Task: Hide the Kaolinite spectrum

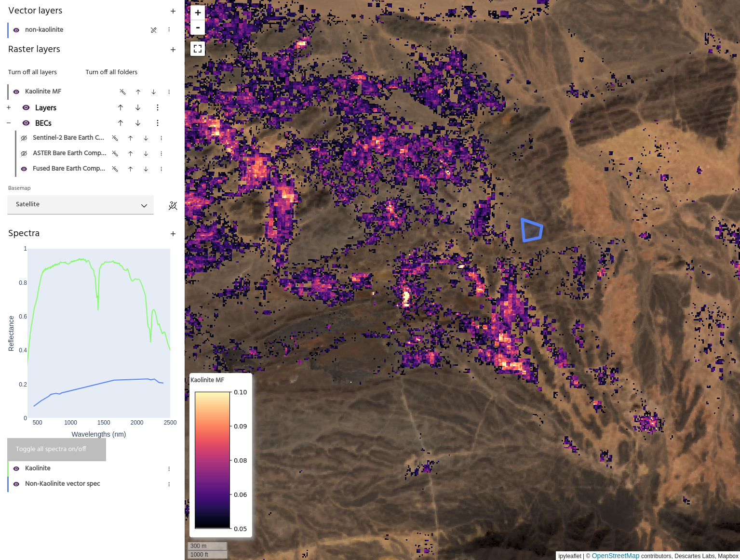Action: 16,468
